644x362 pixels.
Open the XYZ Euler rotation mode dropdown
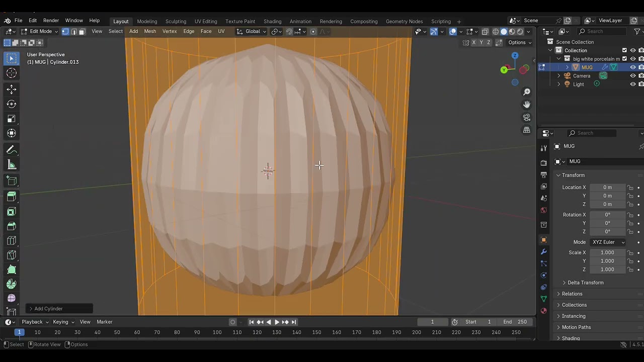(608, 242)
